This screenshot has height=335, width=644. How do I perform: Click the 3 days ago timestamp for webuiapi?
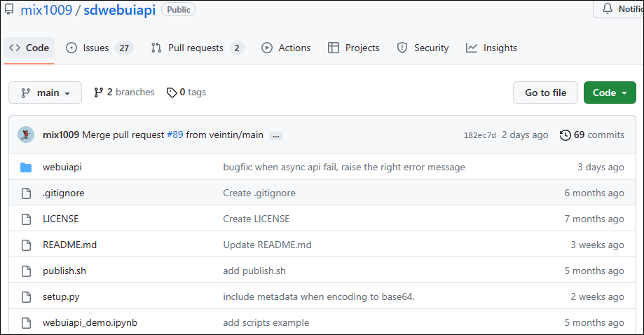(x=601, y=167)
